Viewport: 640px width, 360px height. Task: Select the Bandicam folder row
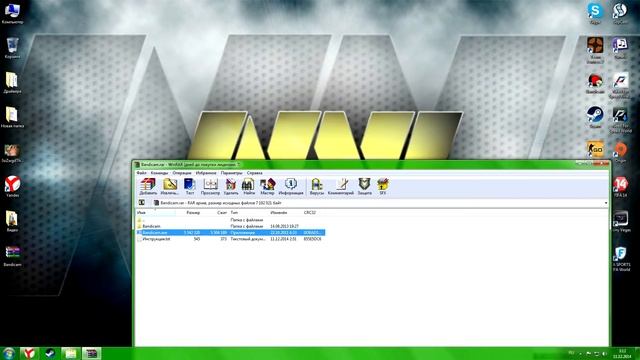click(x=231, y=226)
